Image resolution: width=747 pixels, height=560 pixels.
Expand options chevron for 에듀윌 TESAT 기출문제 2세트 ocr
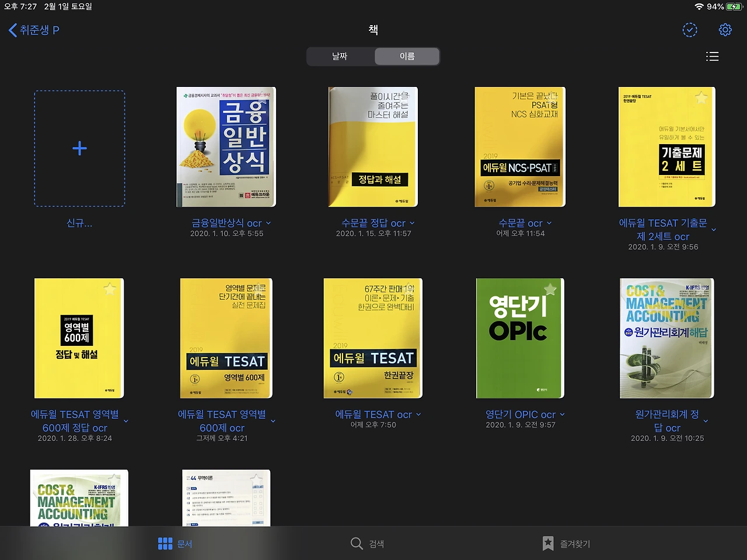[x=714, y=230]
